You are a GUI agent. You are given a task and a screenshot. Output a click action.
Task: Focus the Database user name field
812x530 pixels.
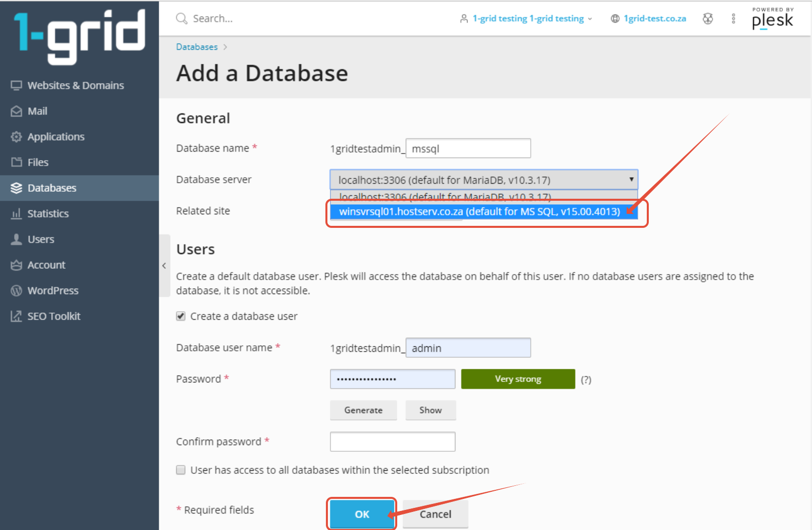[468, 347]
